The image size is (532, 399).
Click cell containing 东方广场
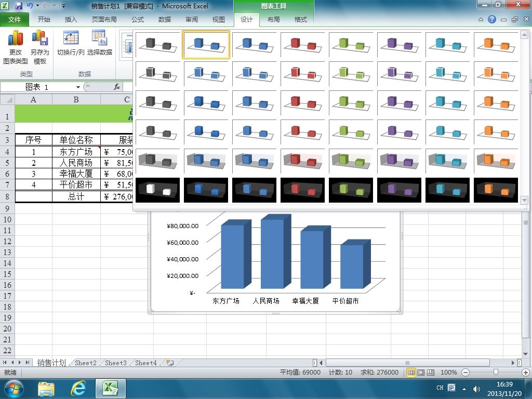tap(76, 152)
